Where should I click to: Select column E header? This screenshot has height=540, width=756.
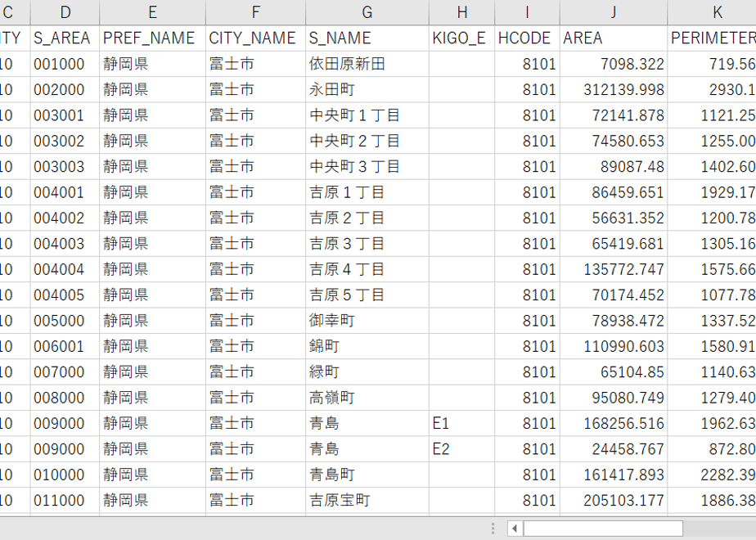tap(152, 12)
